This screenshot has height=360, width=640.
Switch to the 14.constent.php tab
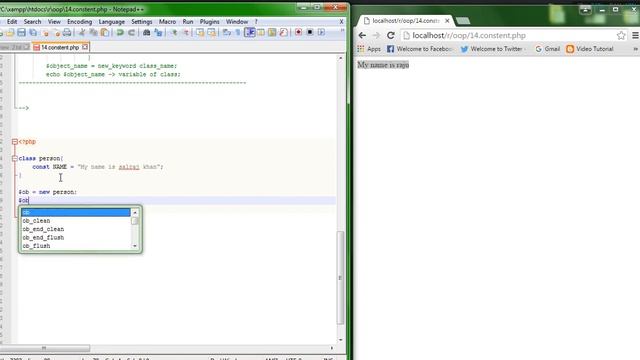60,47
